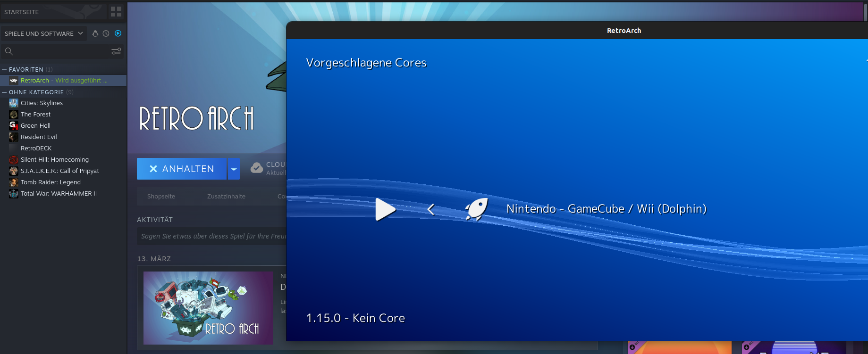Click the S.T.A.L.K.E.R. game icon
The height and width of the screenshot is (354, 868).
14,171
